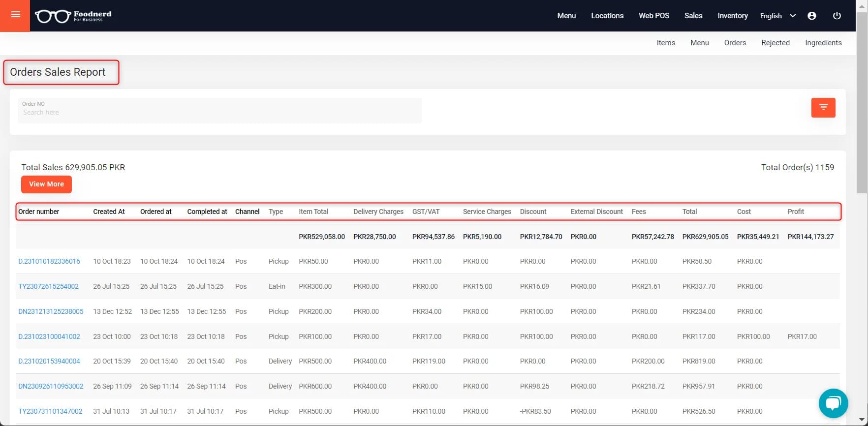Image resolution: width=868 pixels, height=426 pixels.
Task: Click the View More button
Action: (46, 184)
